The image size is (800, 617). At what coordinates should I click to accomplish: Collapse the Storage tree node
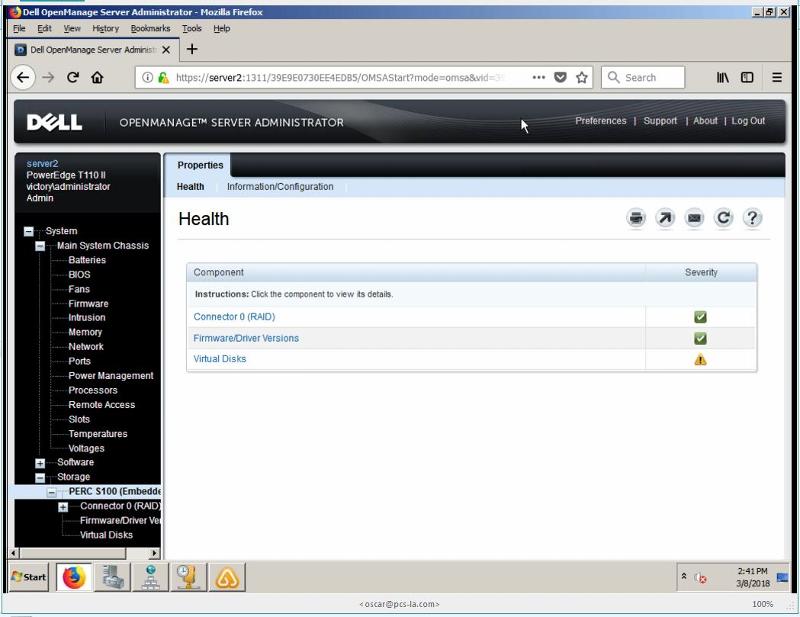40,478
